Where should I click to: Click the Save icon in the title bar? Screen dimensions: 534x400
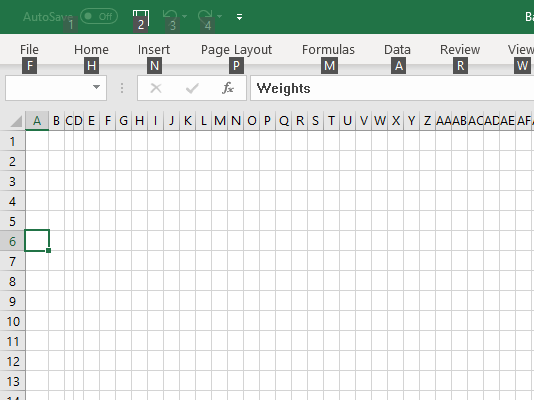141,16
